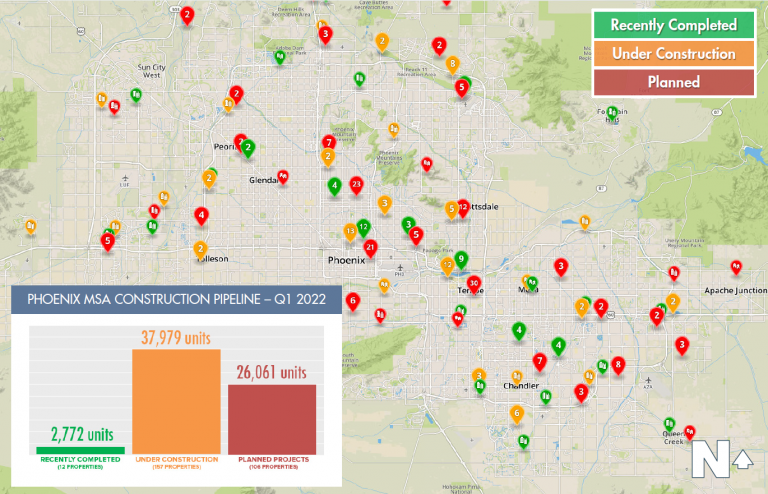Select the red 12 marker at Scottsdale
The width and height of the screenshot is (768, 494).
pyautogui.click(x=463, y=206)
